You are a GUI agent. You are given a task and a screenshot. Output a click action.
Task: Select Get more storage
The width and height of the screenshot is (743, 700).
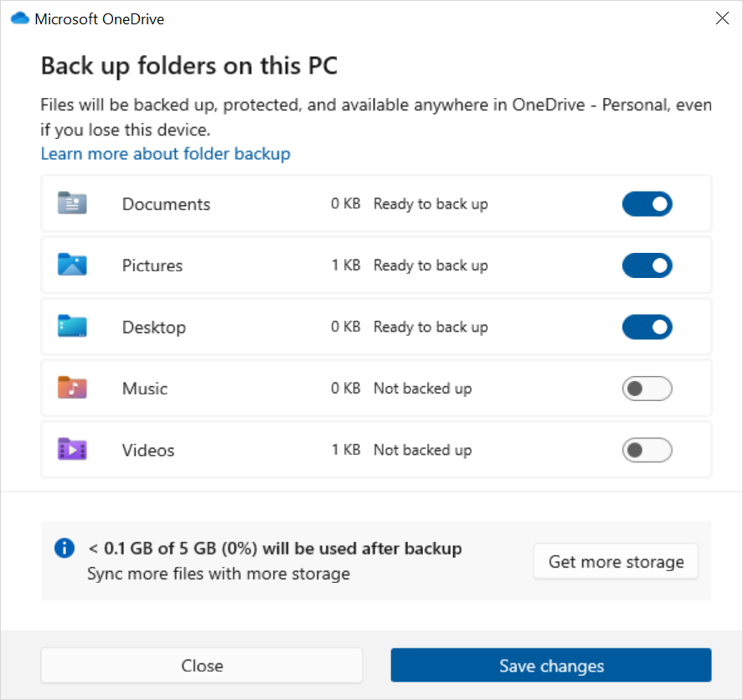pyautogui.click(x=616, y=561)
